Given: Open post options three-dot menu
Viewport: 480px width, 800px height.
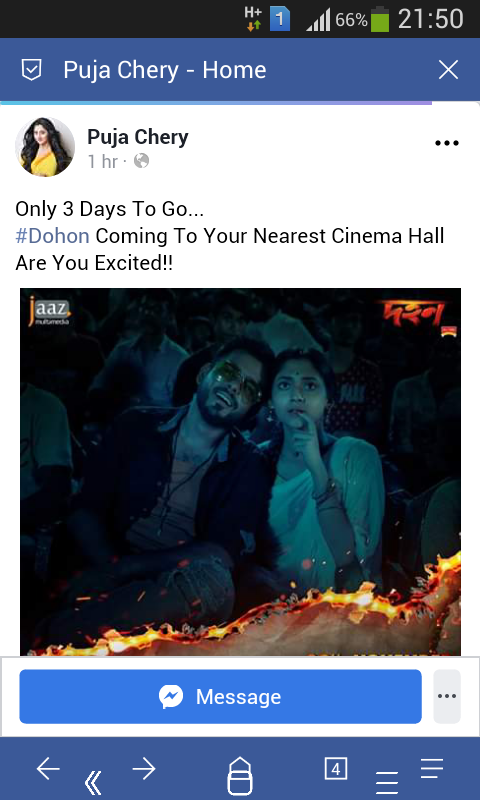Looking at the screenshot, I should point(447,143).
